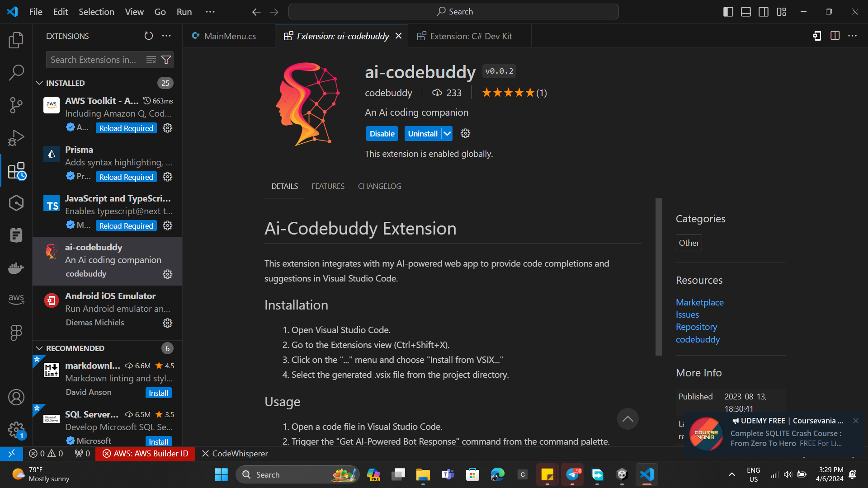Open Run and Debug view
Screen dimensions: 868x488
(16, 138)
